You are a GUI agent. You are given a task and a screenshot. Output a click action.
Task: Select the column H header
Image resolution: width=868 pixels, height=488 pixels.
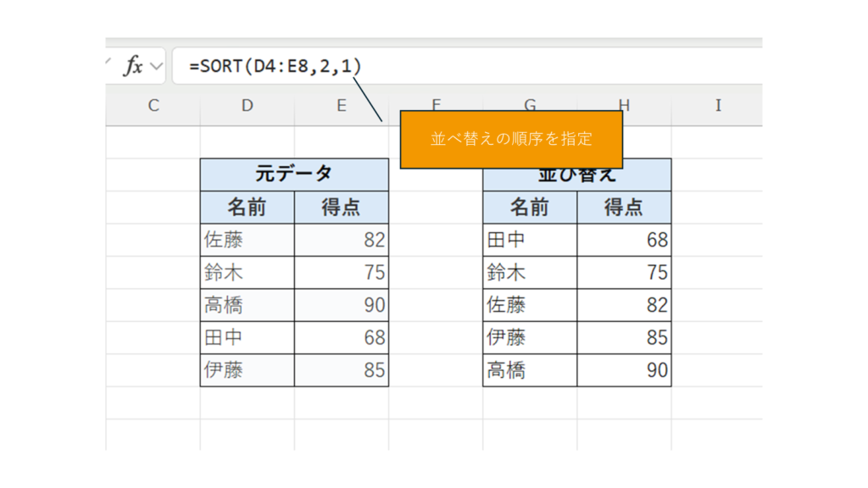click(x=624, y=106)
